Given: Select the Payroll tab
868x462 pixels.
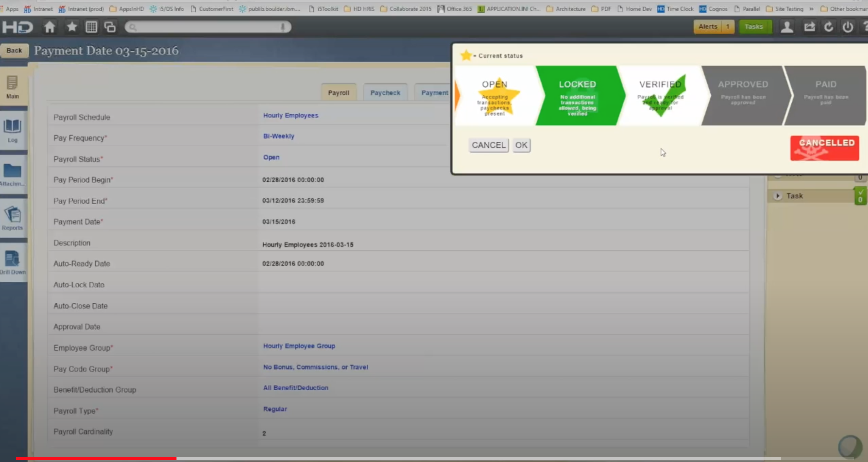Looking at the screenshot, I should click(338, 92).
